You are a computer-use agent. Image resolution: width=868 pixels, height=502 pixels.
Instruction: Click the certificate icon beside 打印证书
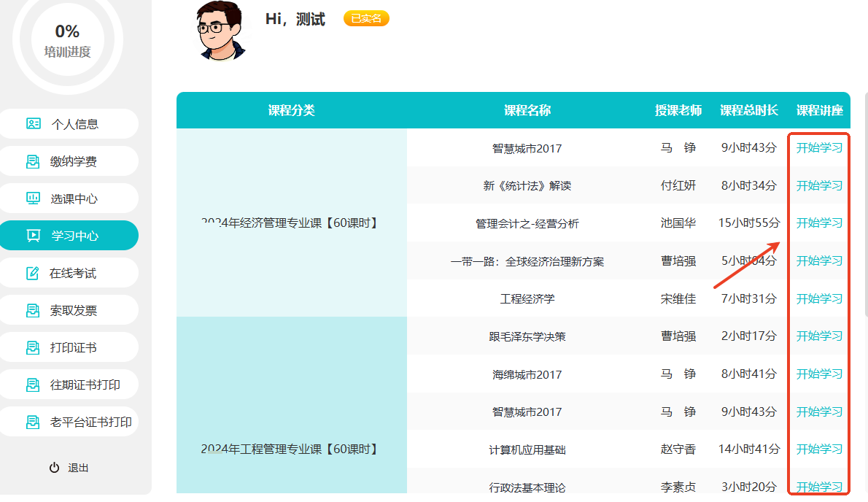[x=34, y=348]
